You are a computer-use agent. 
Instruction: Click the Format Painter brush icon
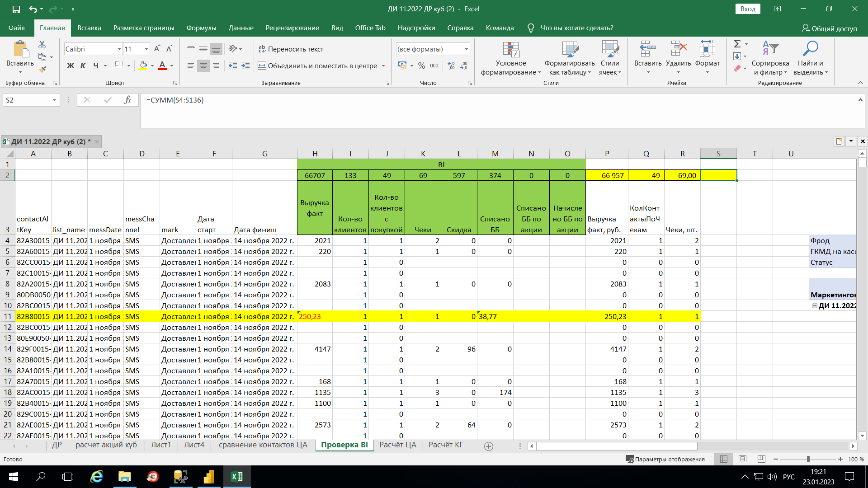[42, 69]
